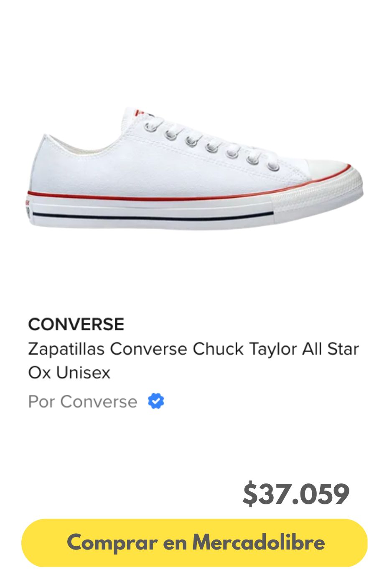This screenshot has height=588, width=392.
Task: Click the heel logo patch on sole
Action: [28, 207]
